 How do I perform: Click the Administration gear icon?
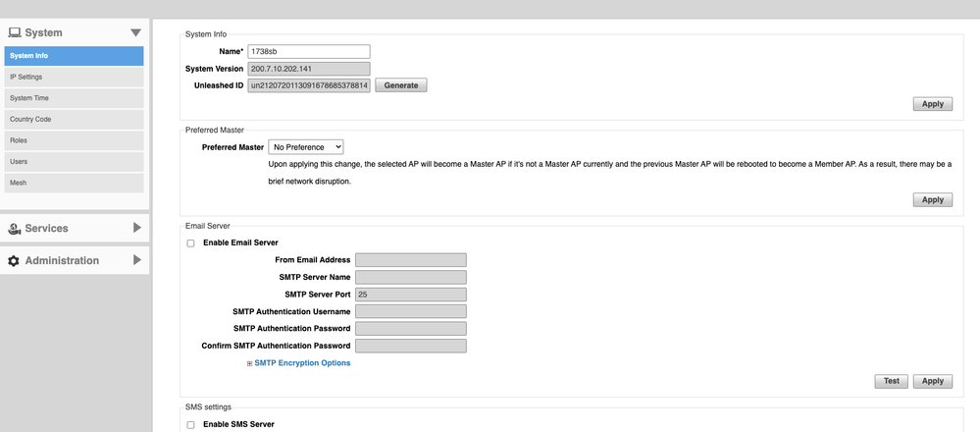click(15, 261)
